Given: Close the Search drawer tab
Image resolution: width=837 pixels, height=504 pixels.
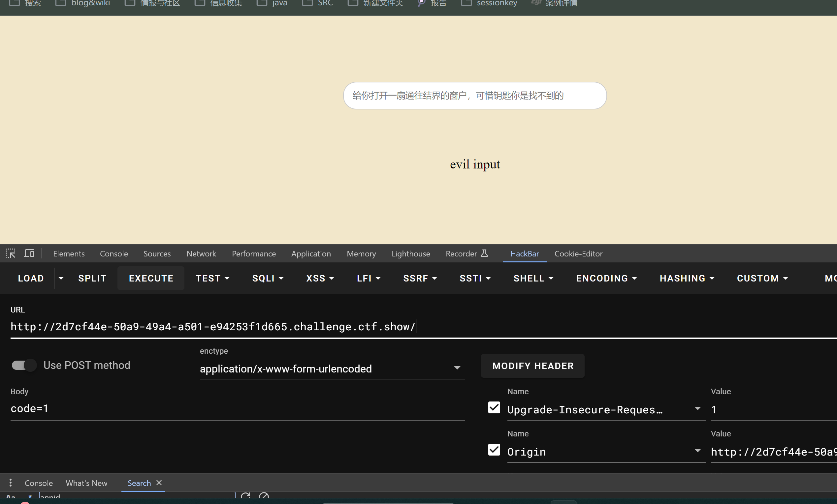Looking at the screenshot, I should click(159, 482).
